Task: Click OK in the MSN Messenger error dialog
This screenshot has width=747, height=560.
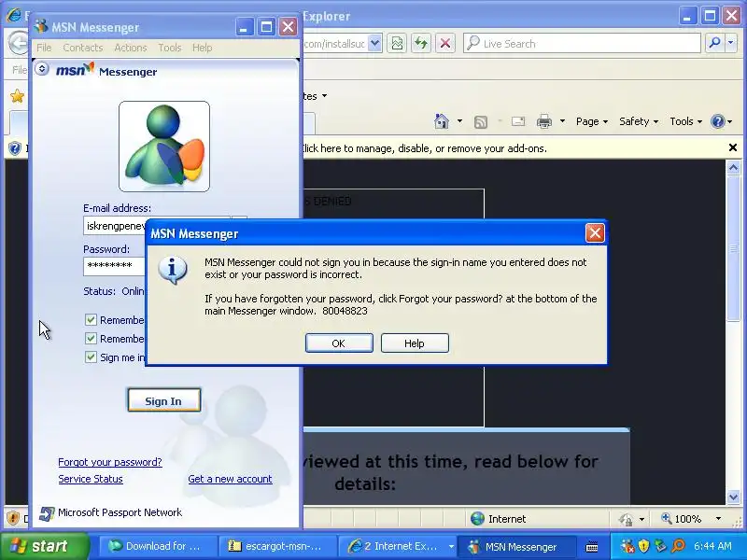Action: pyautogui.click(x=339, y=343)
